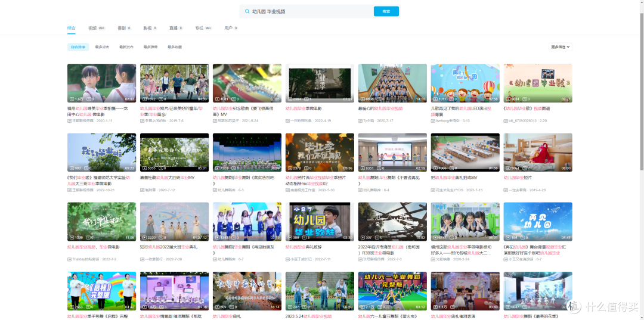Open the 把幼儿园毕业典礼拍成MV title
Screen dimensions: 644x320
point(454,178)
